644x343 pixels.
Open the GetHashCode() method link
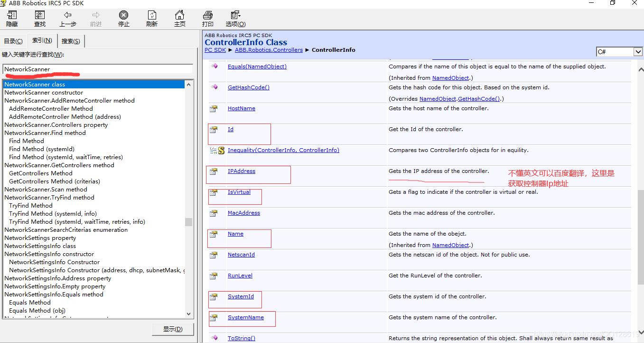[249, 87]
